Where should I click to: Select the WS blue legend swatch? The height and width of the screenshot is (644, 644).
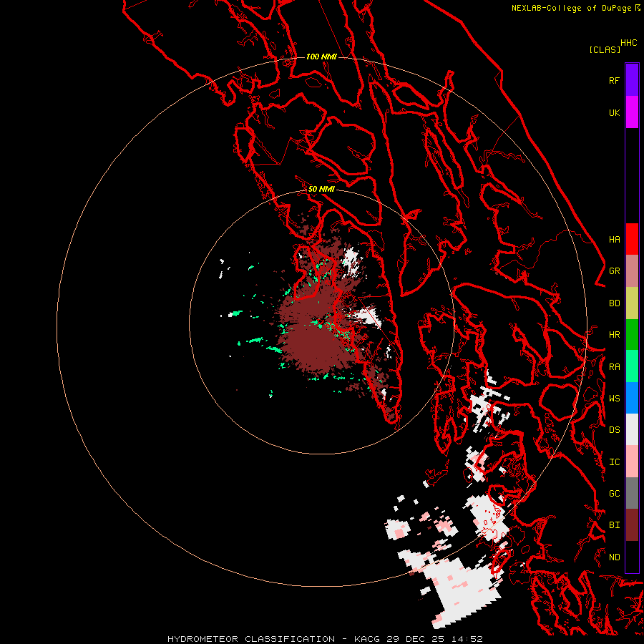(632, 398)
